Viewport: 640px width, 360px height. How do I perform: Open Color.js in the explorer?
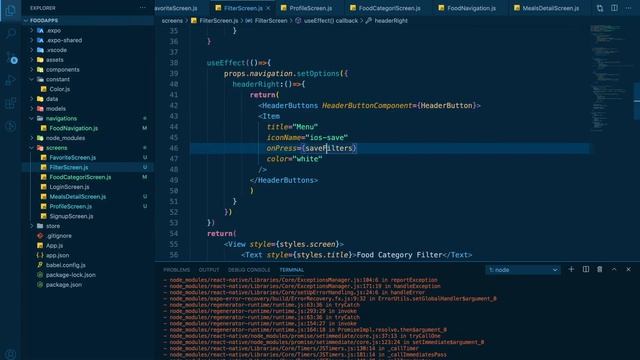(87, 89)
